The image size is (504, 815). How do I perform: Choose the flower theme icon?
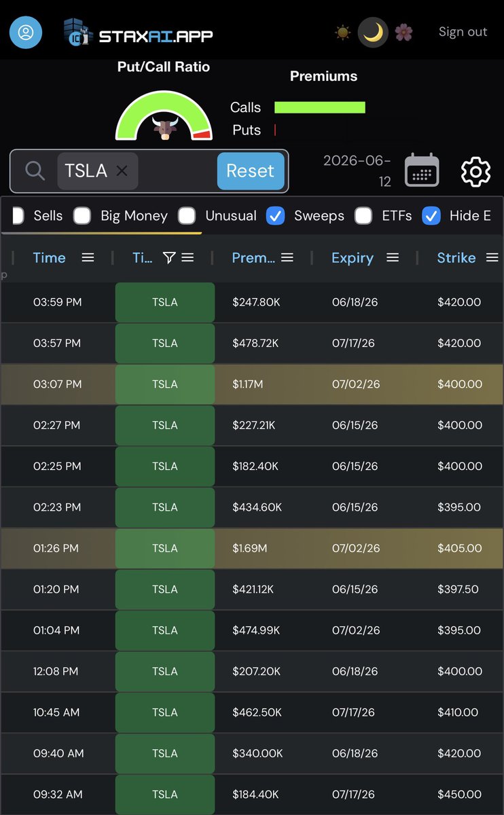pyautogui.click(x=403, y=33)
